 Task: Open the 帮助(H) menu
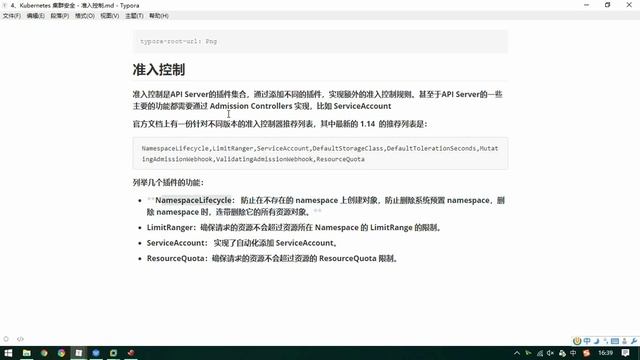click(x=159, y=16)
